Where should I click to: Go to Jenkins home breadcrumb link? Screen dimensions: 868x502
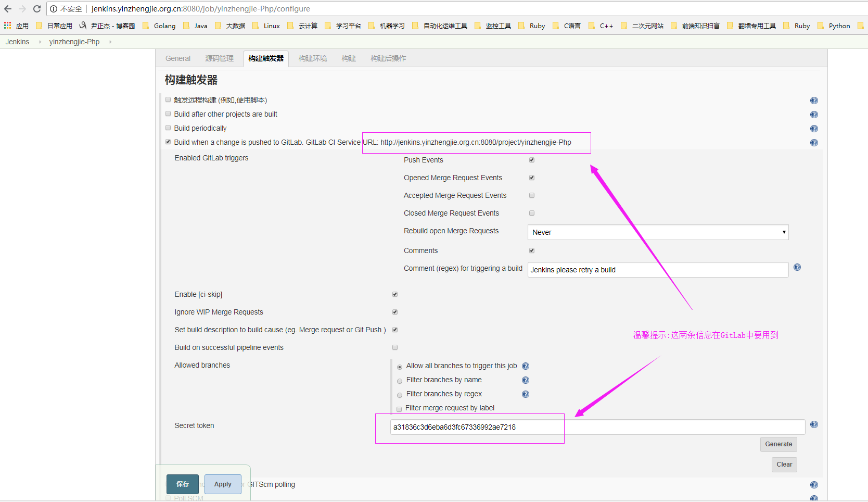coord(17,42)
